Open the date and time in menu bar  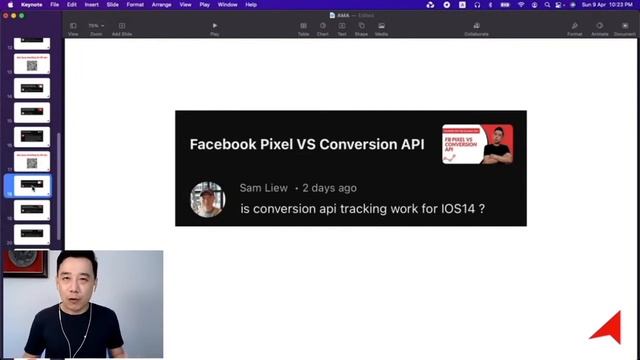[607, 5]
